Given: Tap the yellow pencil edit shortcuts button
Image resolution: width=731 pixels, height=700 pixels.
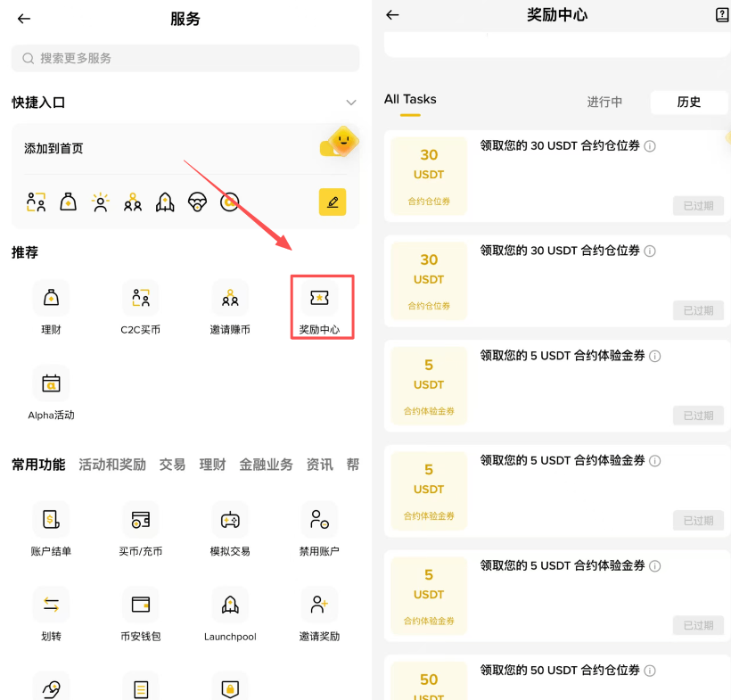Looking at the screenshot, I should (333, 202).
